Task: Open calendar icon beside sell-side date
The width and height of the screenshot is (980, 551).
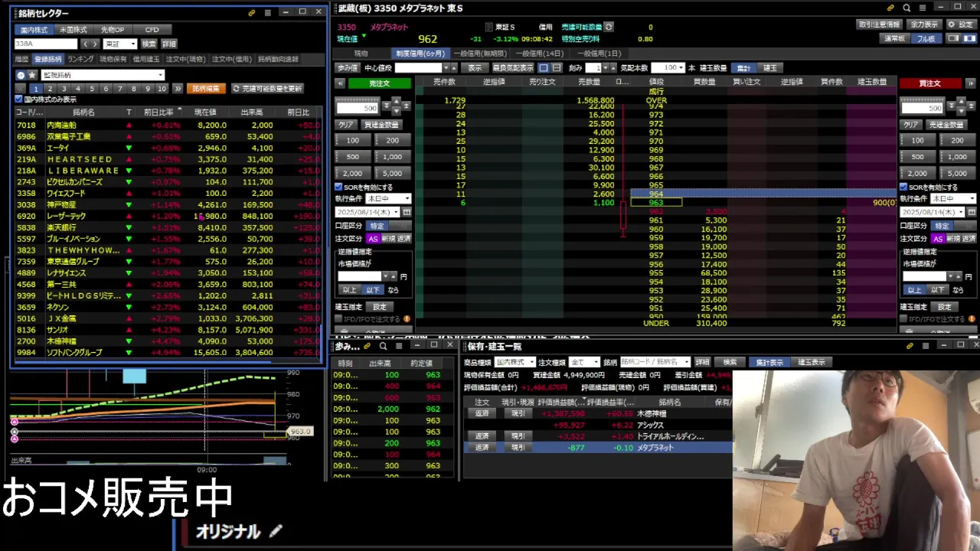Action: [407, 212]
